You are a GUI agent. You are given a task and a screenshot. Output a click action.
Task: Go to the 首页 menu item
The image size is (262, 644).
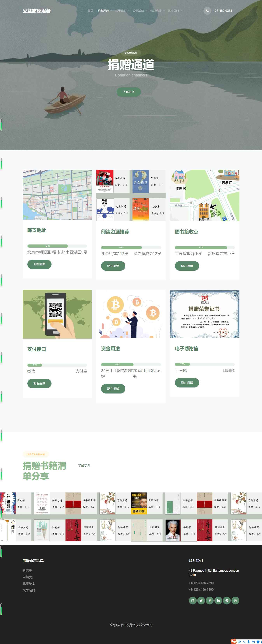90,11
